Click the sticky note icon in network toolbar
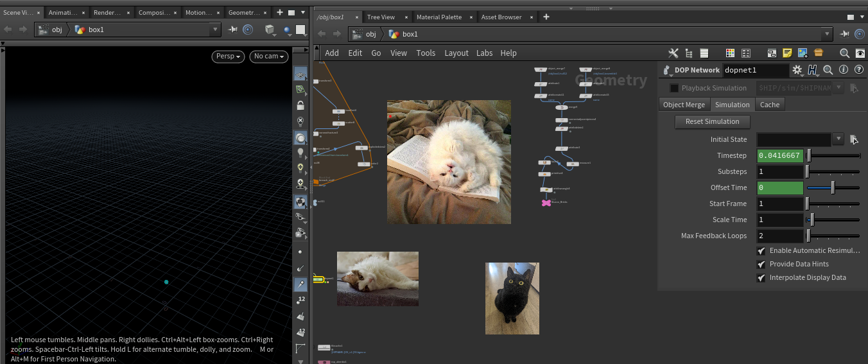Image resolution: width=868 pixels, height=364 pixels. click(x=787, y=53)
